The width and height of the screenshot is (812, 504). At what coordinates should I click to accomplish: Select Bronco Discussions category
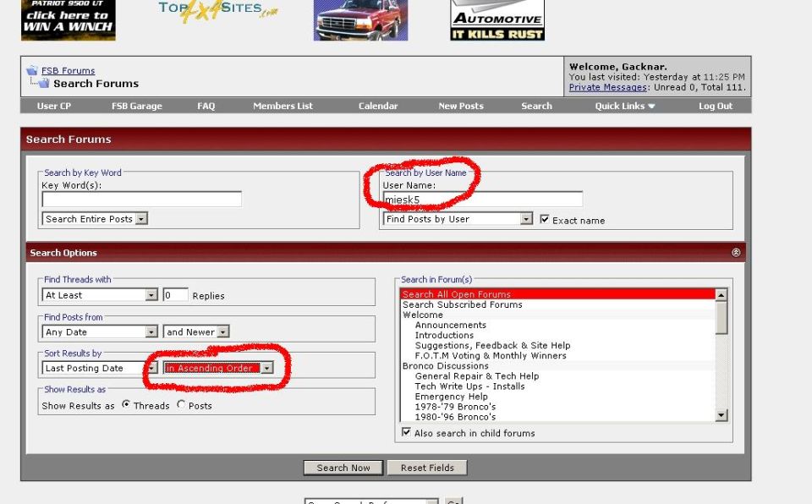coord(557,365)
